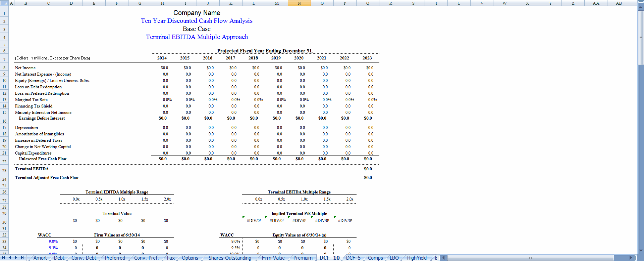Click previous sheet navigation arrow
Image resolution: width=644 pixels, height=261 pixels.
(10, 258)
